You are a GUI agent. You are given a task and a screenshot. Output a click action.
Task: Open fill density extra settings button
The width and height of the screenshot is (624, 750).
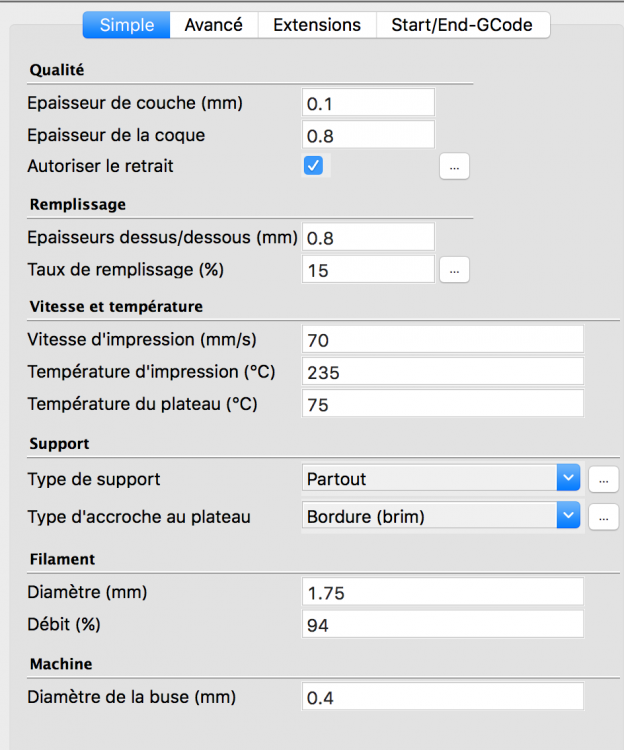(x=454, y=270)
